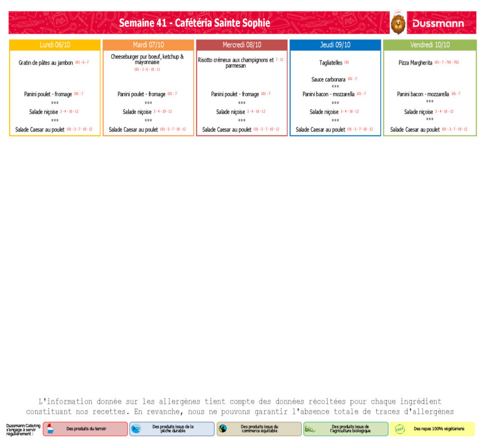Click the Cheeseburger pur boeuf dish
486x448 pixels.
147,59
